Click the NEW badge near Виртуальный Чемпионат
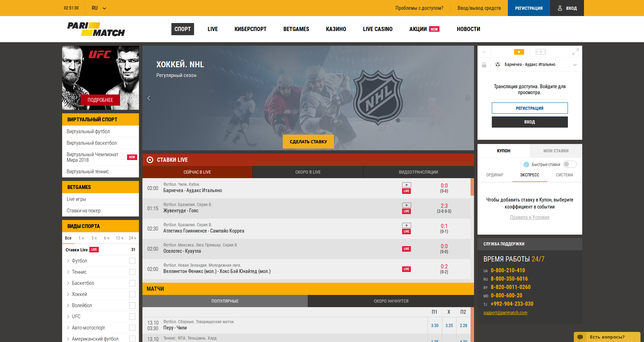 click(x=132, y=157)
